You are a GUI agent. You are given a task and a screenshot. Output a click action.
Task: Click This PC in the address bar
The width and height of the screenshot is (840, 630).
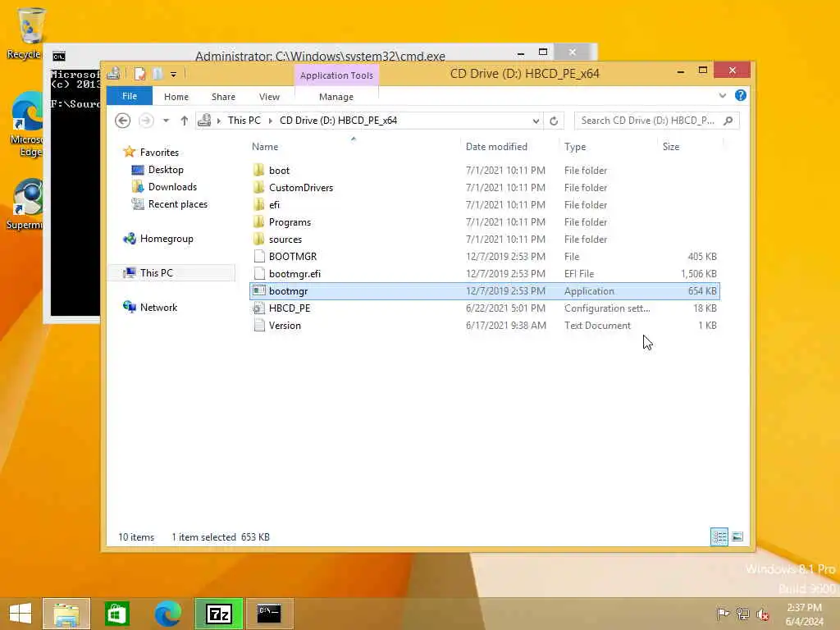(244, 121)
